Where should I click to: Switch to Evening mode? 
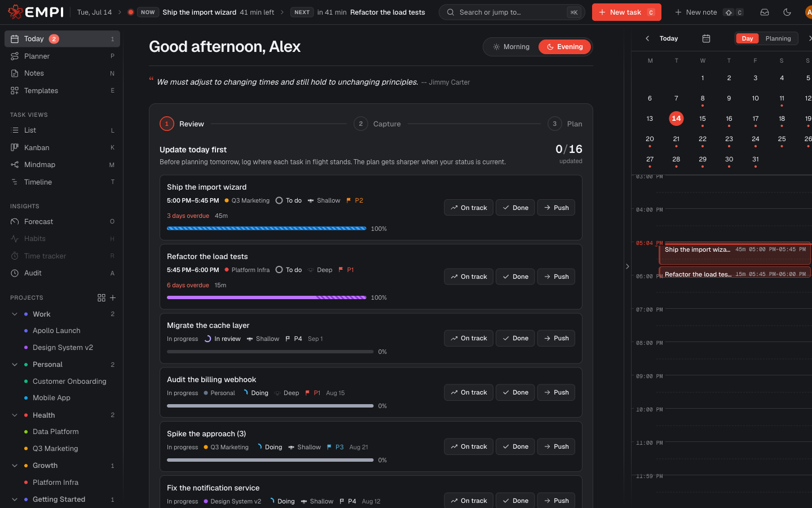[564, 47]
